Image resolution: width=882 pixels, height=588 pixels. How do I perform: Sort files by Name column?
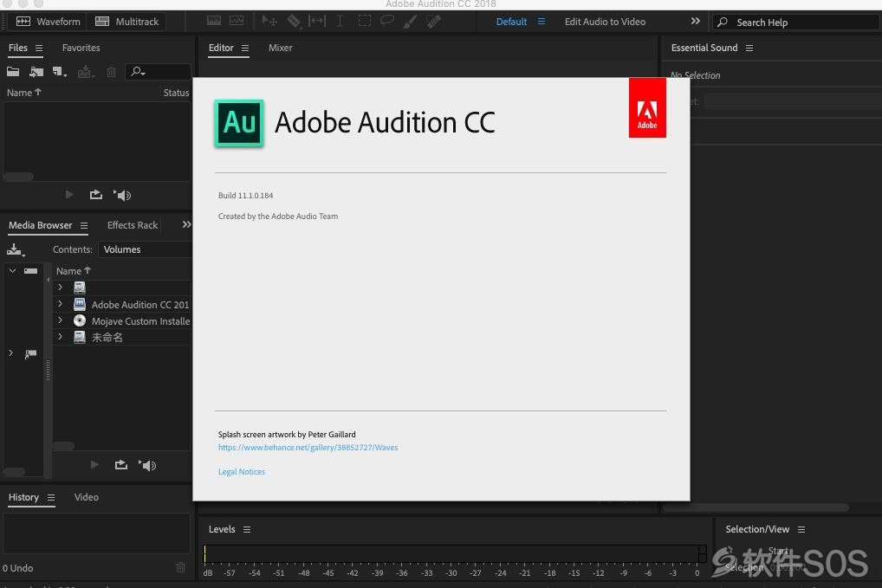(x=23, y=92)
